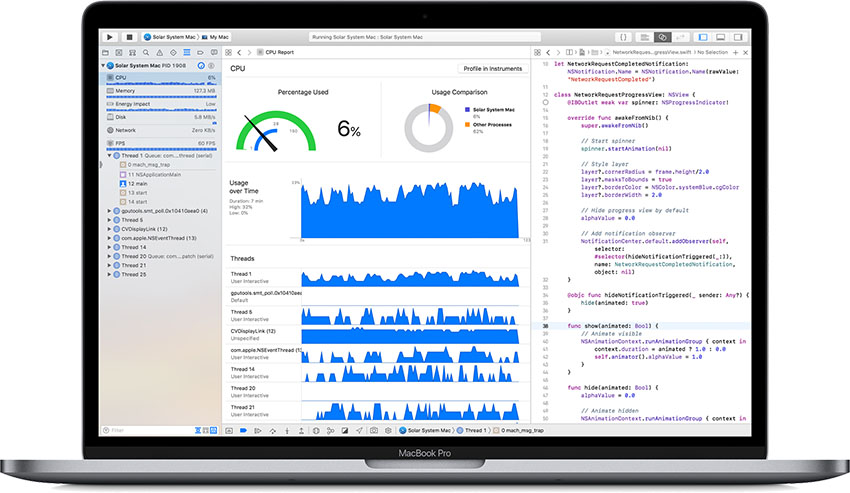Screen dimensions: 850x493
Task: Open the Source Control navigator
Action: (119, 53)
